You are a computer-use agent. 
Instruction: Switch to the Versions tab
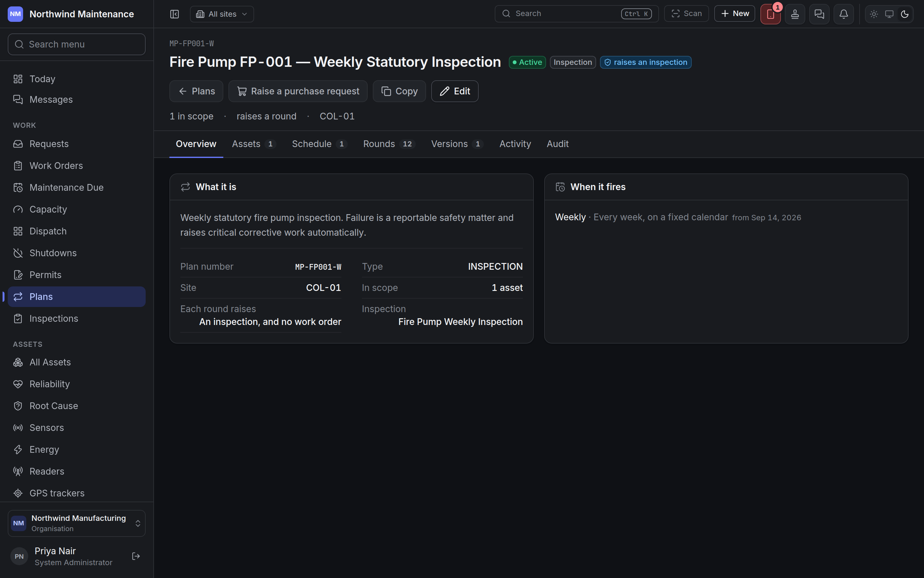[x=457, y=144]
